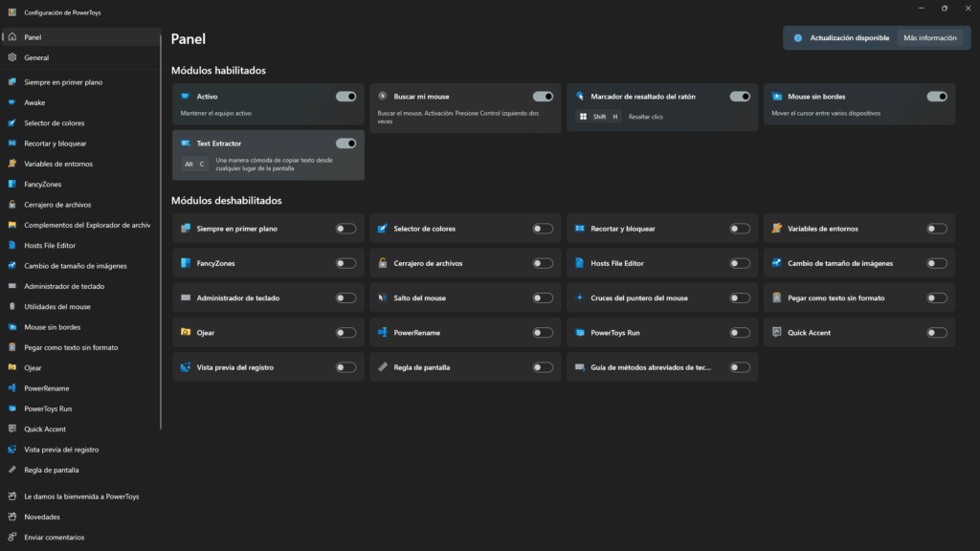
Task: Click the info icon in update banner
Action: pyautogui.click(x=797, y=38)
